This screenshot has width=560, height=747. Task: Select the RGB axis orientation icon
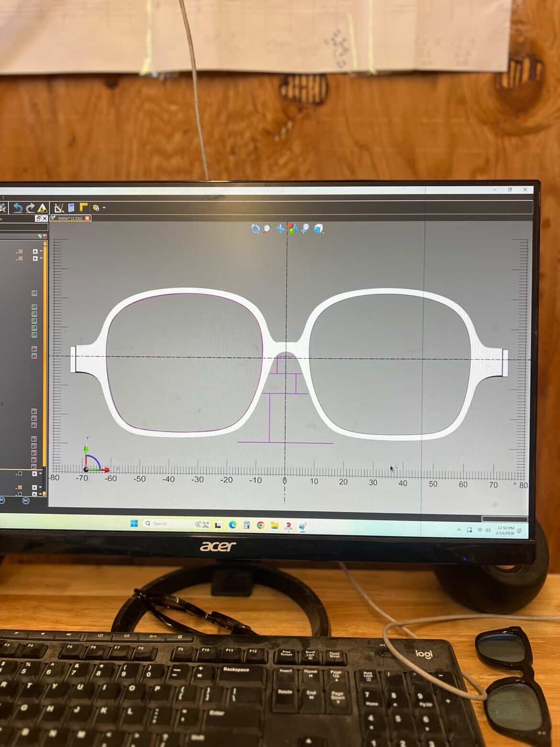pyautogui.click(x=293, y=228)
